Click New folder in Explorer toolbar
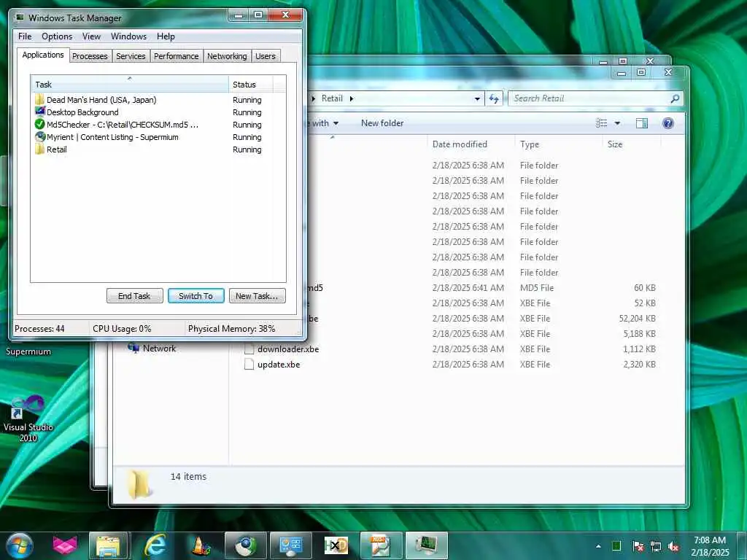Viewport: 747px width, 560px height. click(382, 123)
